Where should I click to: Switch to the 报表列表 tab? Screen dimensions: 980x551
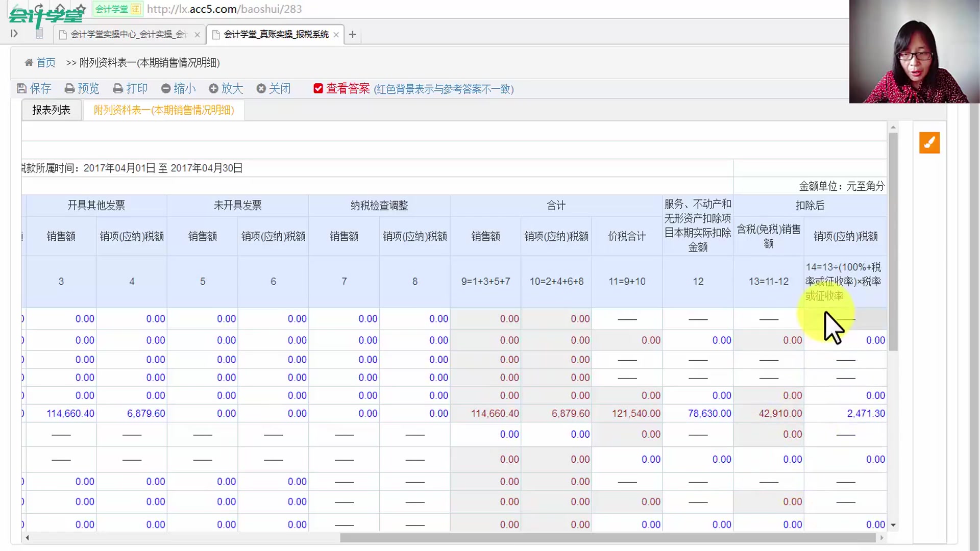[x=51, y=110]
